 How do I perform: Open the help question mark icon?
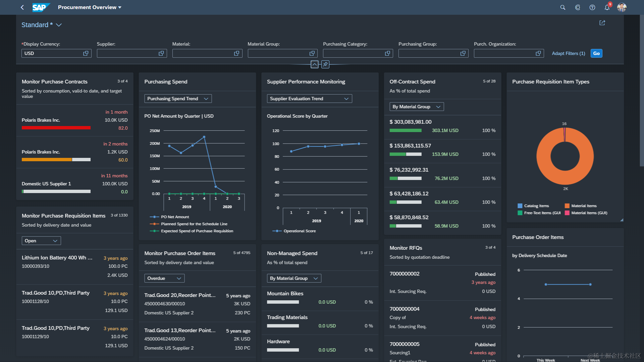(592, 7)
